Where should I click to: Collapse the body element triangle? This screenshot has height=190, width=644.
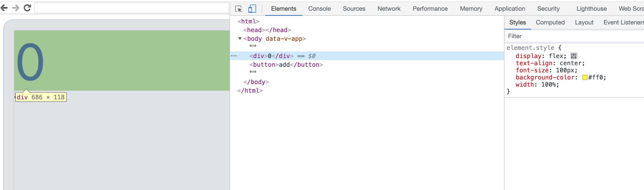(x=240, y=38)
